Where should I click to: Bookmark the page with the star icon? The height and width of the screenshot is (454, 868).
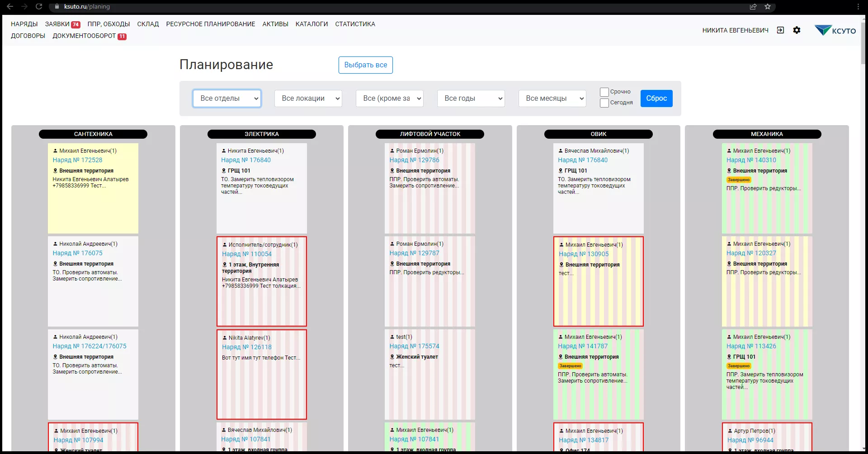coord(768,7)
